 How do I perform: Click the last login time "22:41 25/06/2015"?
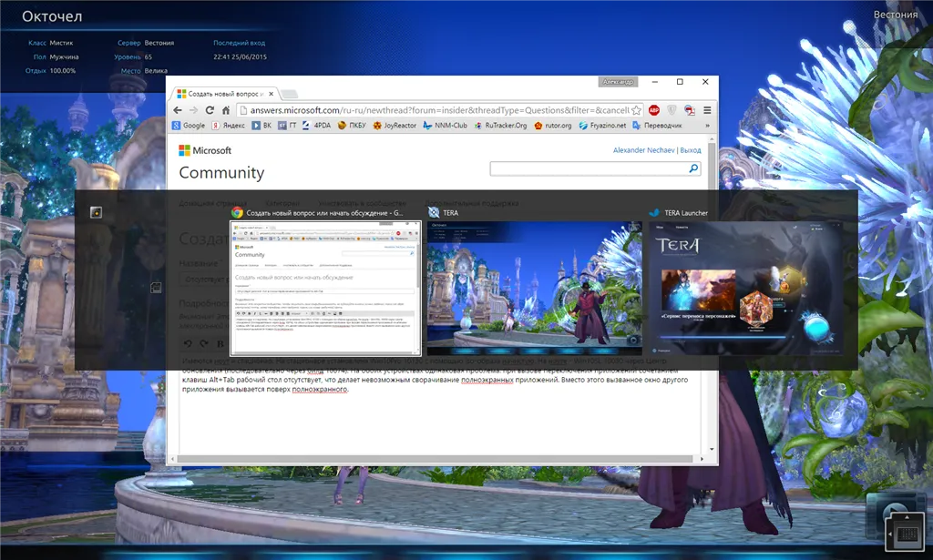pyautogui.click(x=240, y=57)
